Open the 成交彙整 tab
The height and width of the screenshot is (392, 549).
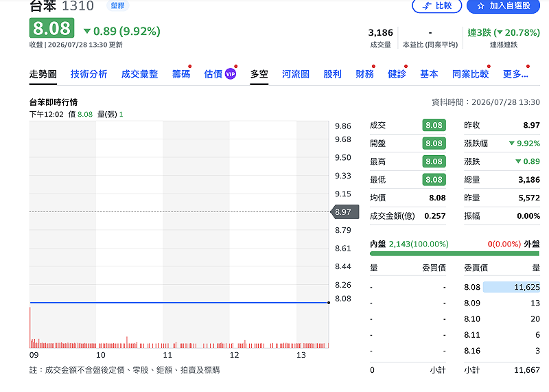point(140,74)
